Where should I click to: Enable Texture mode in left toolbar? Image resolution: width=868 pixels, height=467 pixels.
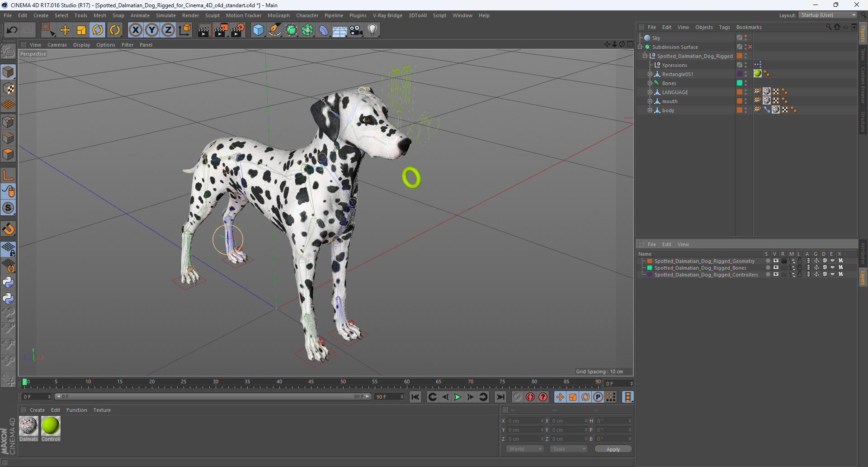pos(8,89)
